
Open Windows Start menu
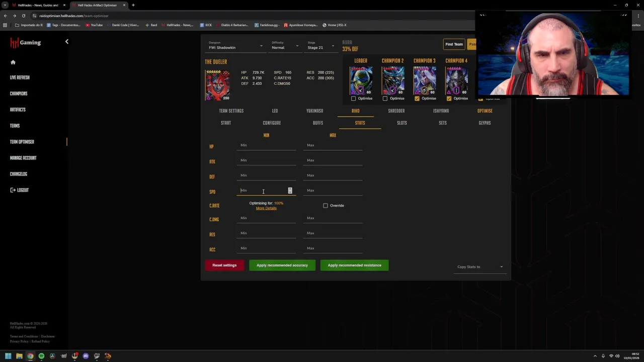[8, 356]
